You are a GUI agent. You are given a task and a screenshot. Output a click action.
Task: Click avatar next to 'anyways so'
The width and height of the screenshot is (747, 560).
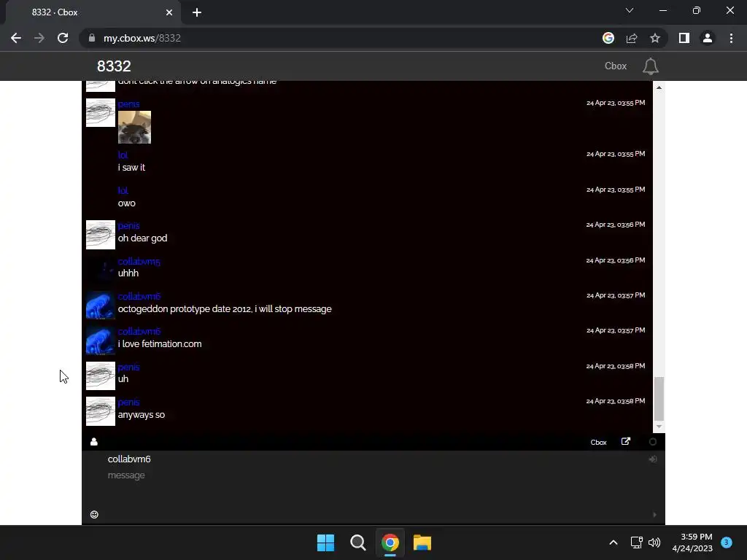tap(101, 411)
